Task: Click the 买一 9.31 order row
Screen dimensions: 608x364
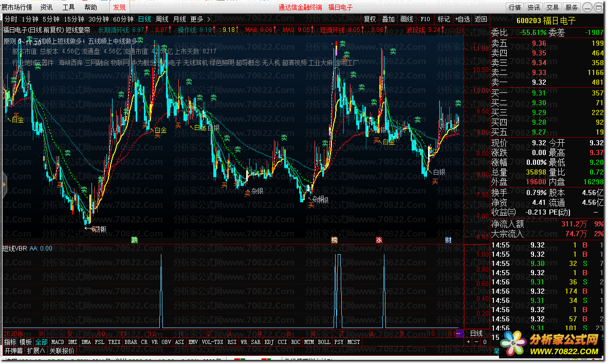Action: (x=547, y=93)
